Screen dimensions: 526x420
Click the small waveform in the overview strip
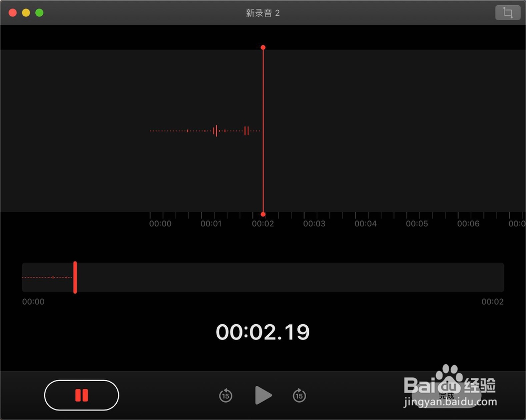point(46,276)
